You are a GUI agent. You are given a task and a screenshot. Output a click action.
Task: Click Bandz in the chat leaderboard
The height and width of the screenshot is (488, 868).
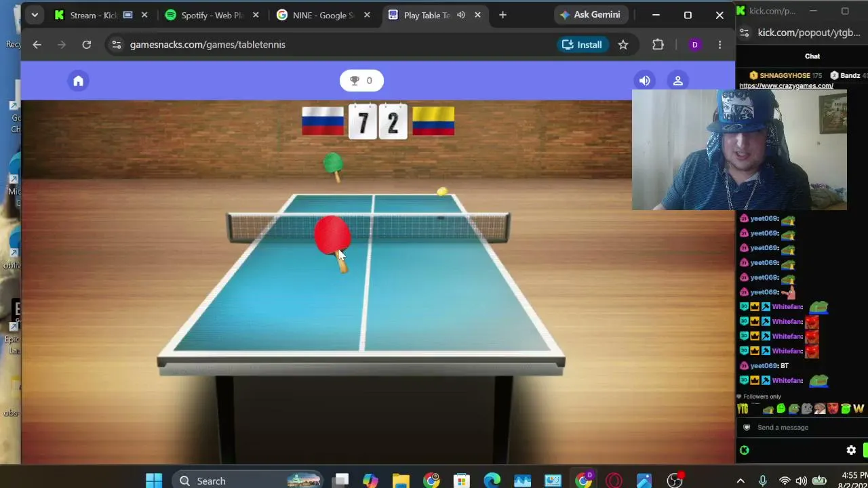(850, 75)
